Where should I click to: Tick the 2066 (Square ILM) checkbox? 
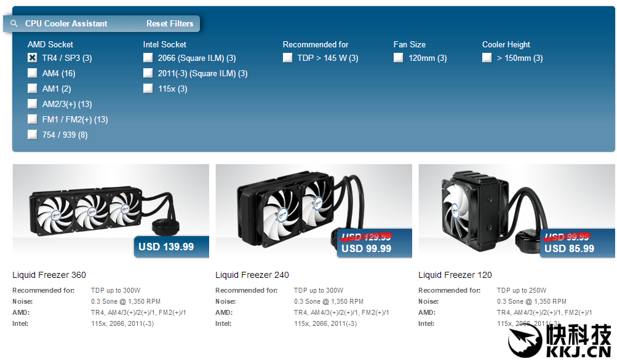(148, 58)
